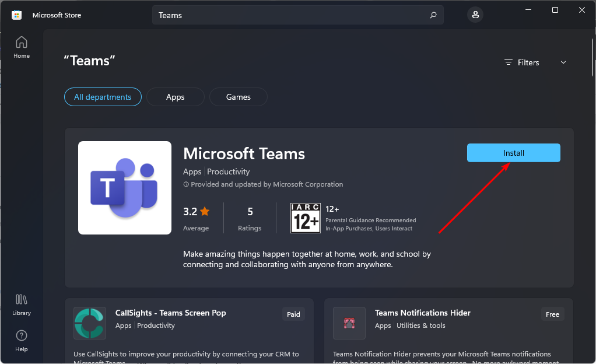Open the Productivity category under Microsoft Teams
The width and height of the screenshot is (596, 364).
(228, 171)
